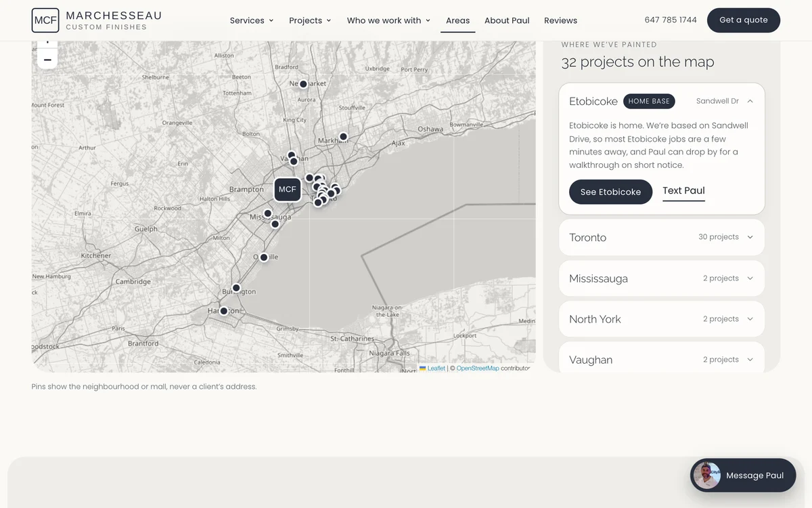Open the Leaflet attribution link
This screenshot has width=812, height=508.
click(432, 368)
